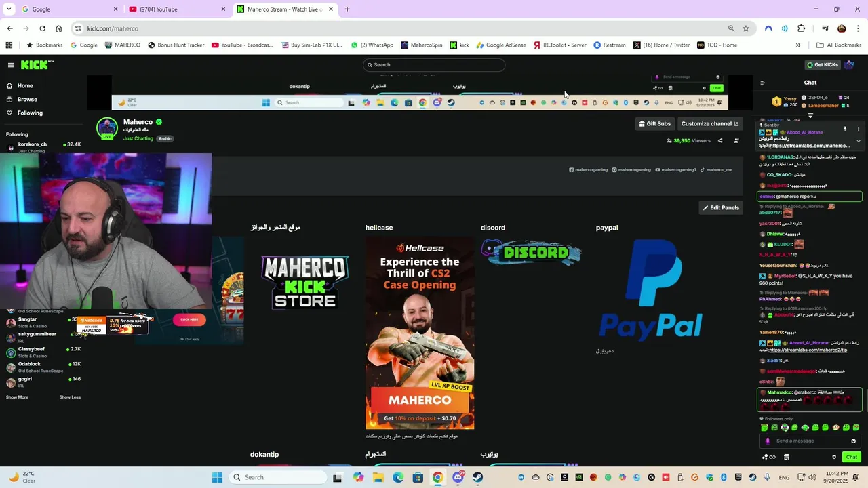Viewport: 868px width, 488px height.
Task: Show more bookmarks chevron
Action: (798, 45)
